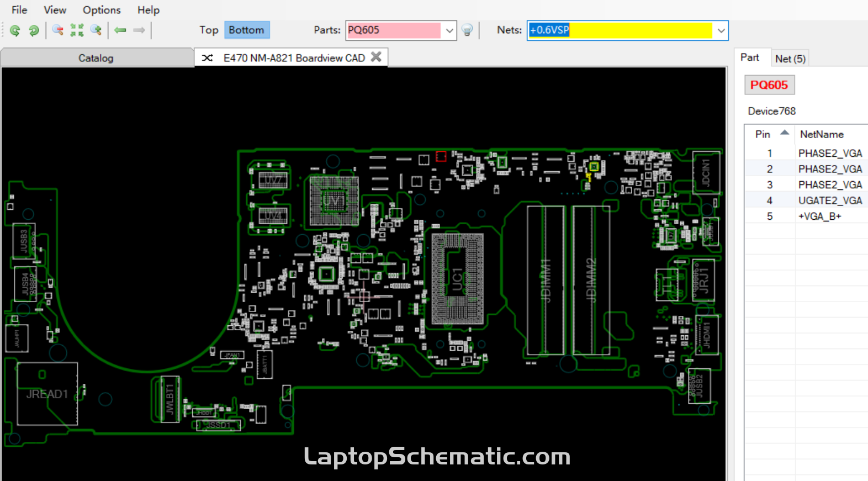Click the red PQ605 part button
Screen dimensions: 868x481
(769, 85)
